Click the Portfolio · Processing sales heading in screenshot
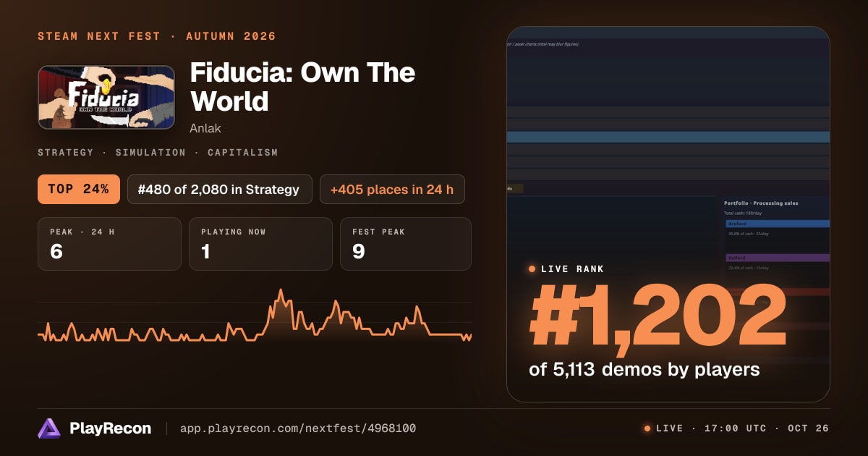 (x=761, y=203)
